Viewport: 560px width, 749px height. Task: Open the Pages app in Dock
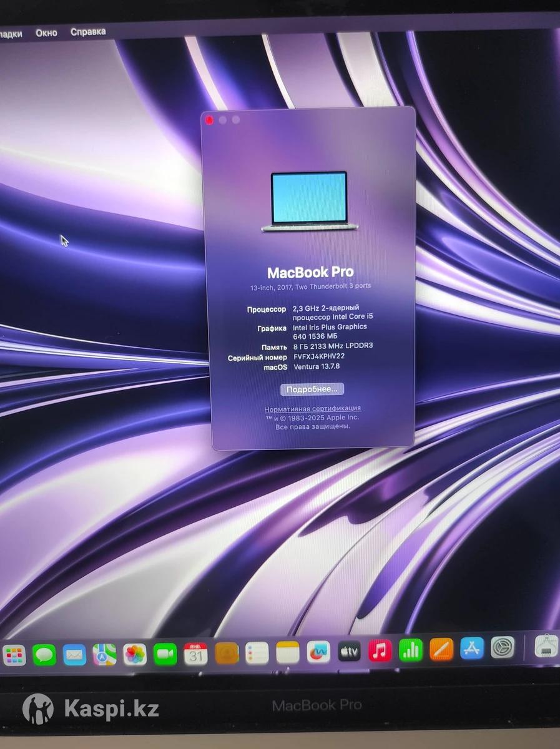coord(441,650)
